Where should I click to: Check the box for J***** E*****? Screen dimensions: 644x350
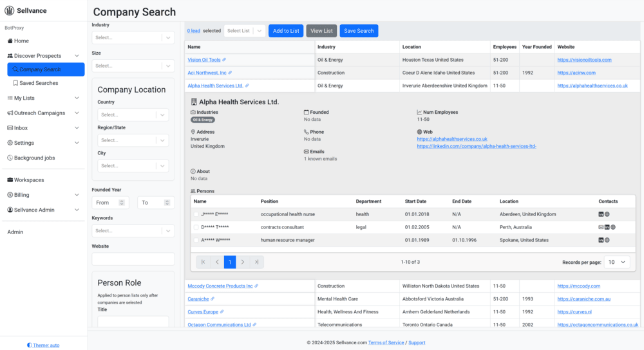pos(196,214)
